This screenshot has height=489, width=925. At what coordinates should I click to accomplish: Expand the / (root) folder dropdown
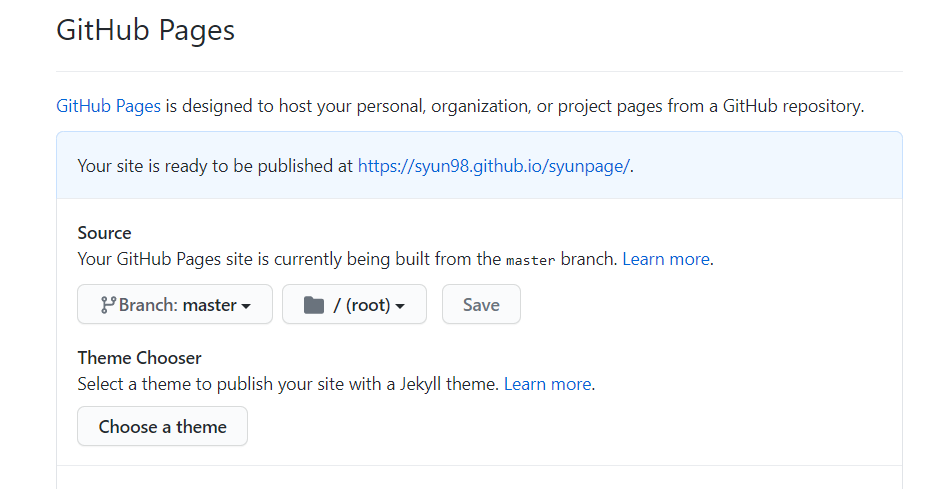[354, 304]
